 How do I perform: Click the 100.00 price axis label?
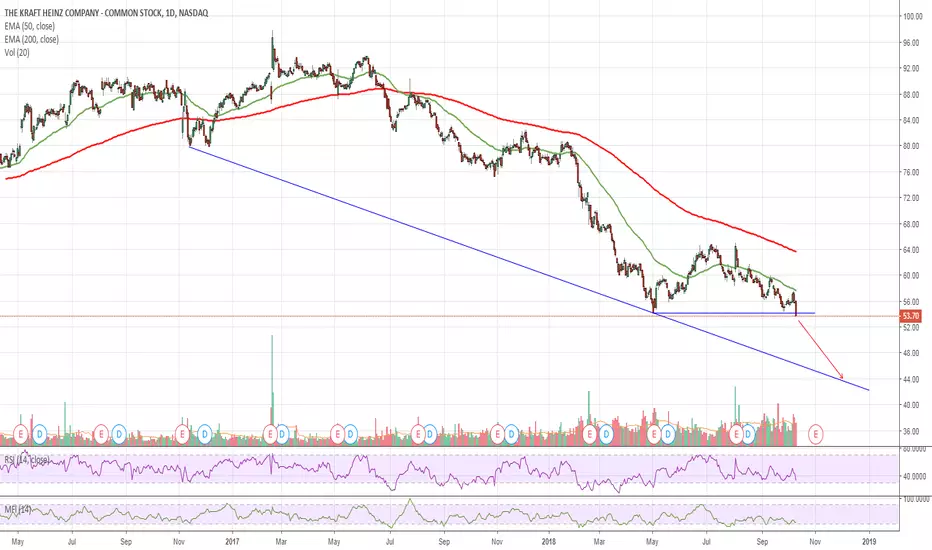point(912,17)
